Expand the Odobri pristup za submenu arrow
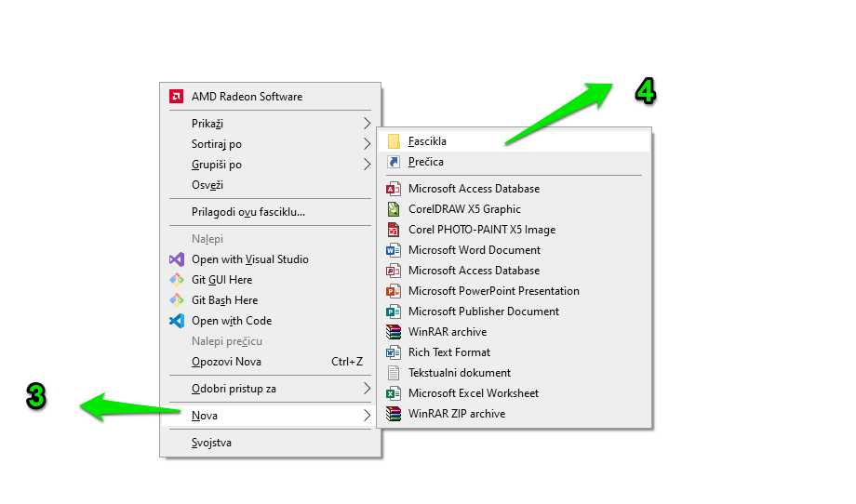 (x=367, y=389)
